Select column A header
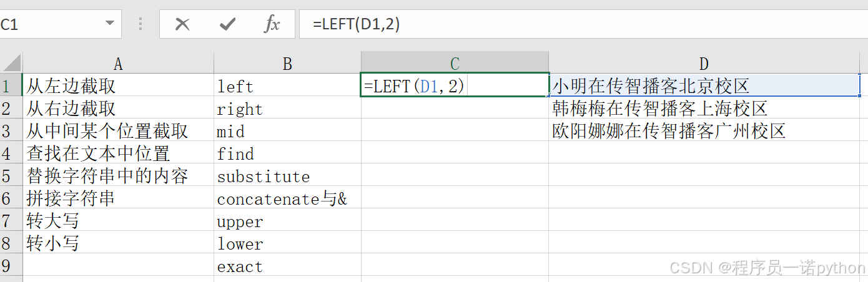 click(118, 63)
